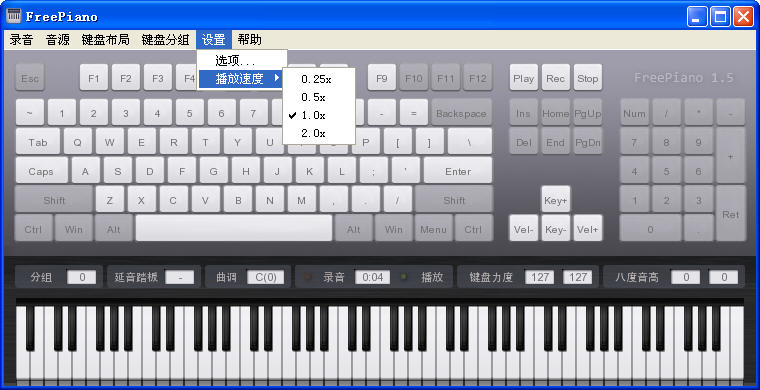
Task: Click the Num lock virtual key
Action: (x=634, y=113)
